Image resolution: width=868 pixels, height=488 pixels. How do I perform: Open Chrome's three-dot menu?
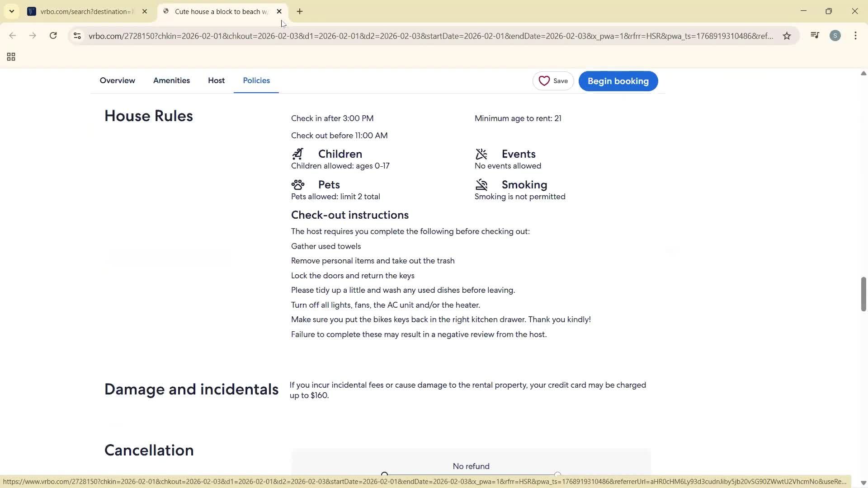point(856,35)
